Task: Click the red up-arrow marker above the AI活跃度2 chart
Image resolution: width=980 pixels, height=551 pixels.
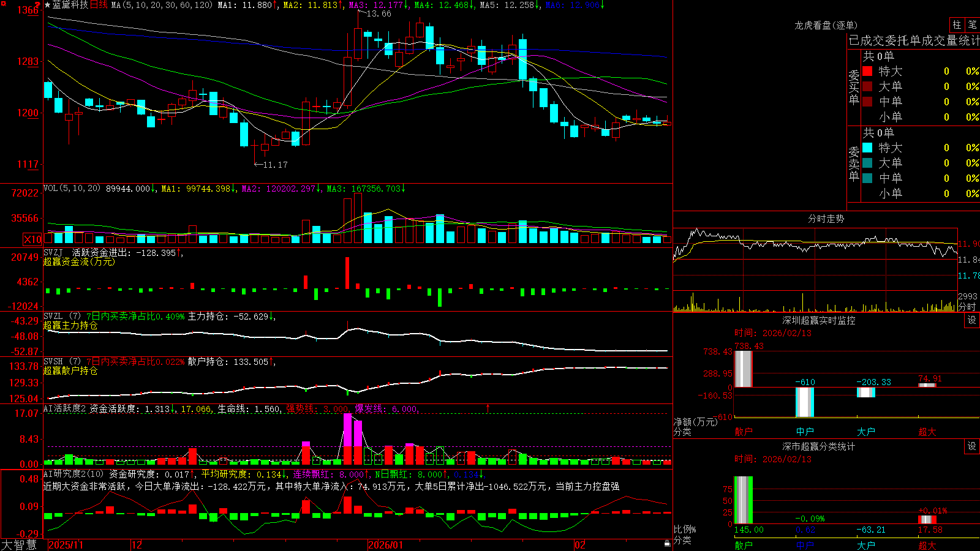Action: coord(488,408)
